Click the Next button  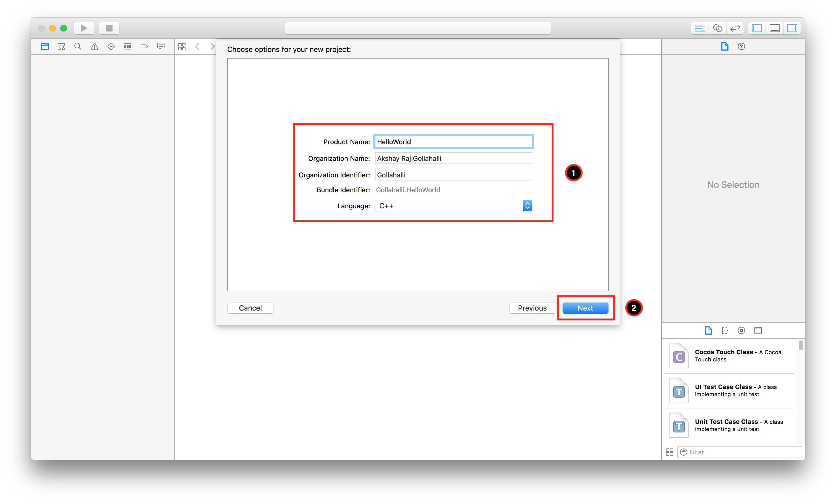click(585, 308)
